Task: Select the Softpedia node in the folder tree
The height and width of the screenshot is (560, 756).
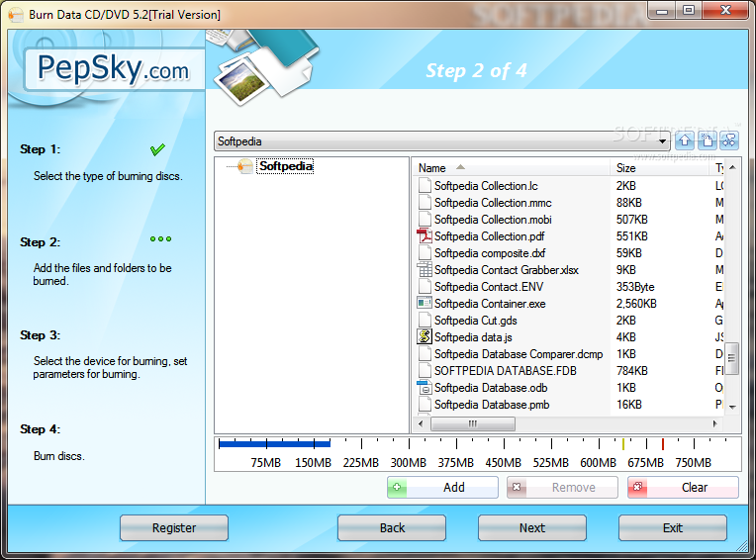Action: (285, 166)
